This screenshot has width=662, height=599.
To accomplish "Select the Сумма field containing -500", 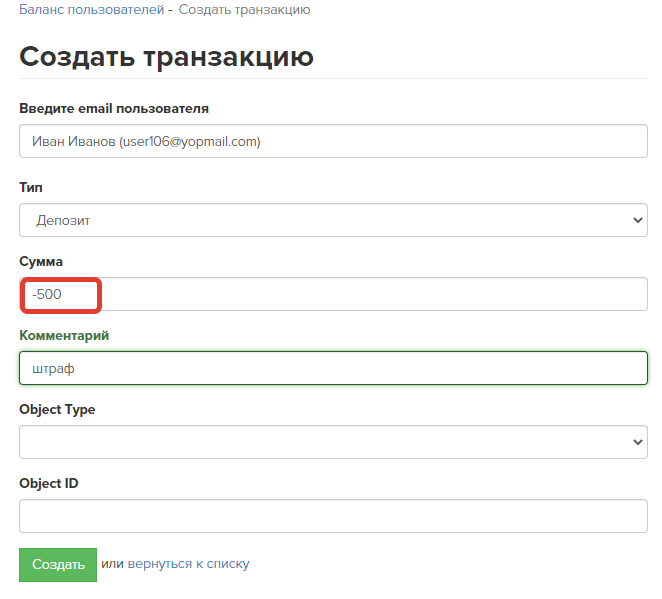I will point(333,294).
